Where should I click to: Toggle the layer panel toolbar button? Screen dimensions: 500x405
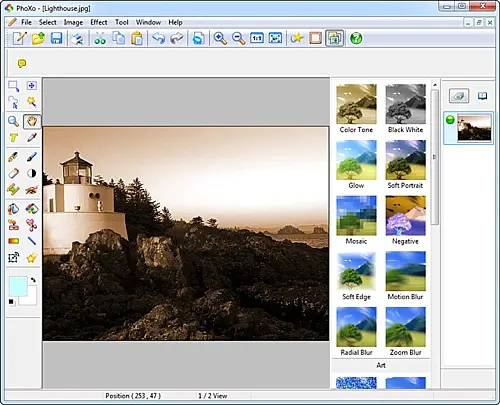coord(334,38)
